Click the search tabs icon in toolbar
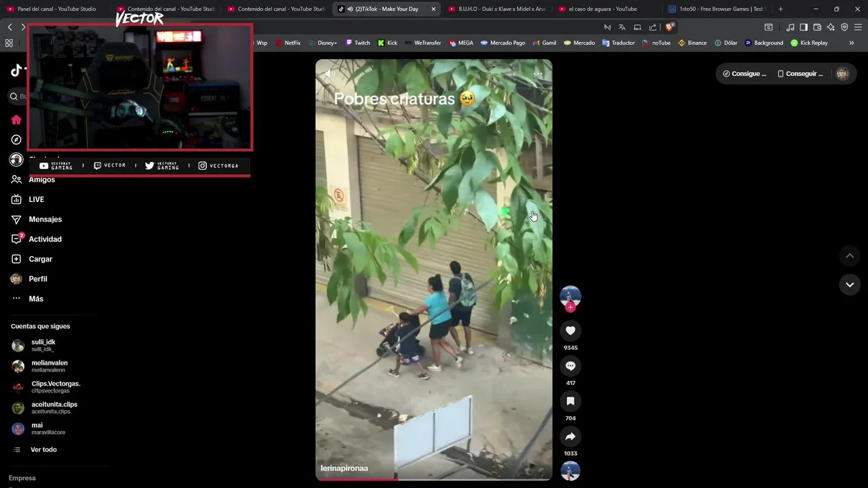Viewport: 868px width, 488px height. [x=768, y=27]
